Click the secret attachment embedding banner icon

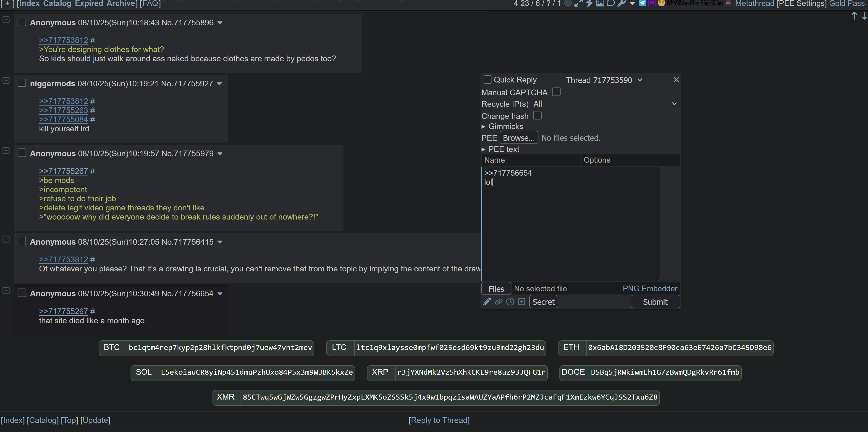pyautogui.click(x=695, y=3)
